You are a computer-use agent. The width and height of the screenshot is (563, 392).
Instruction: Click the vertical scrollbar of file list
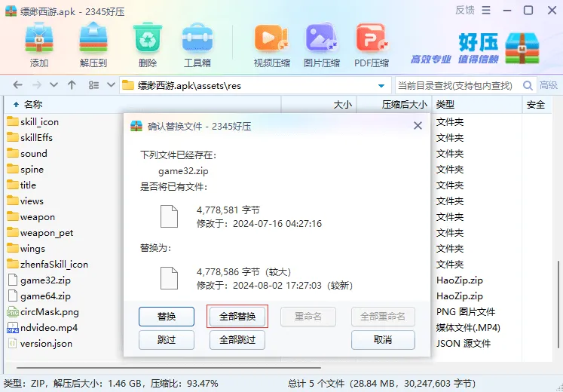(558, 304)
